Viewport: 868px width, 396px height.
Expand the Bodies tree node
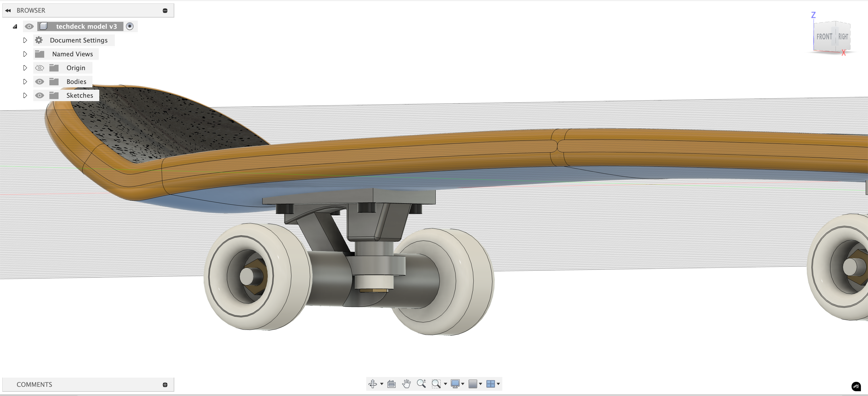(25, 82)
